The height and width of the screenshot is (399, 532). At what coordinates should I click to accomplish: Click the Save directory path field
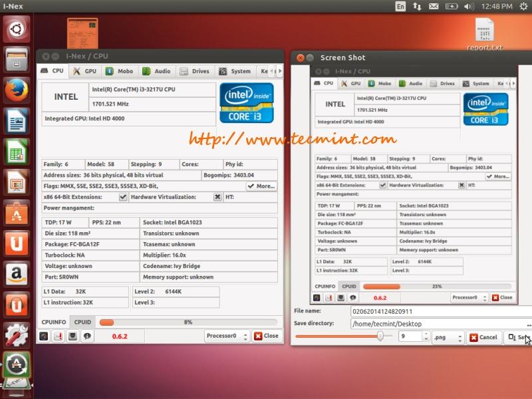pyautogui.click(x=438, y=324)
